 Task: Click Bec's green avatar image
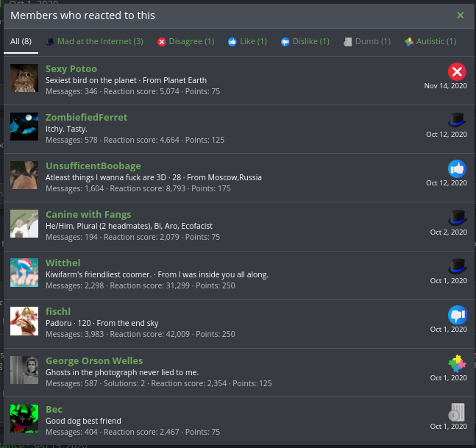[x=24, y=419]
